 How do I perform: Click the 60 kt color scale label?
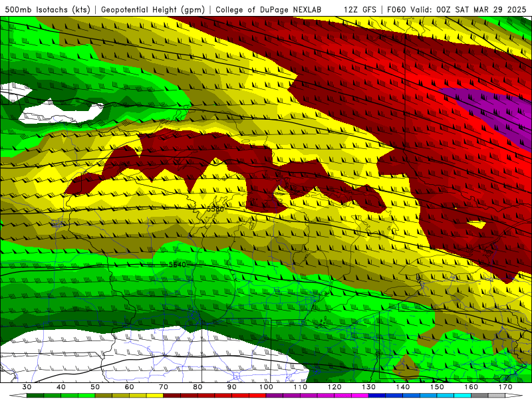[129, 387]
